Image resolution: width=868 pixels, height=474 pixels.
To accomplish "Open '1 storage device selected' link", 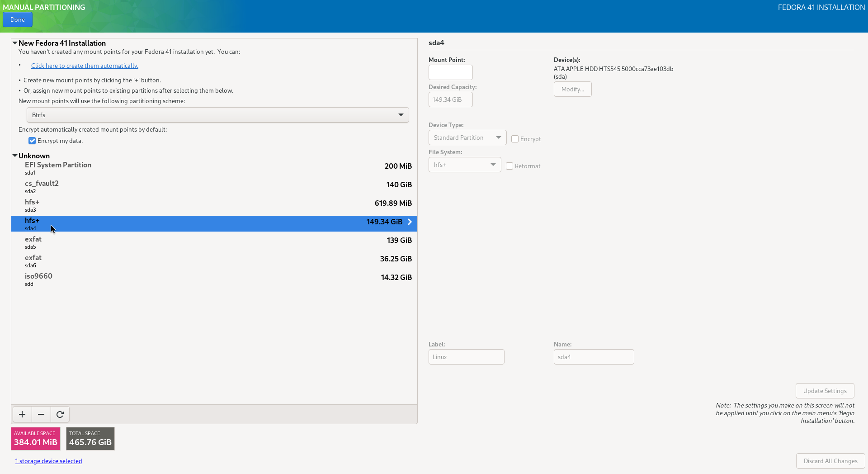I will point(49,461).
